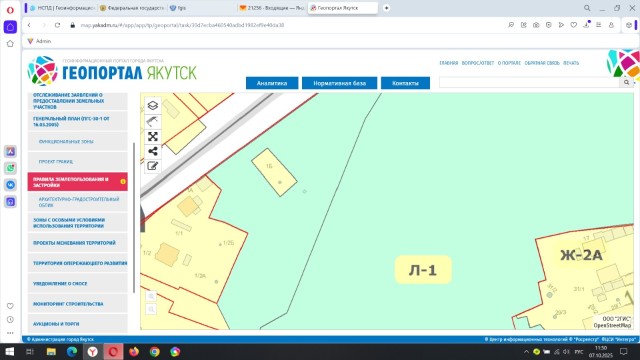
Task: Open the Нормативная база tab
Action: pyautogui.click(x=339, y=83)
